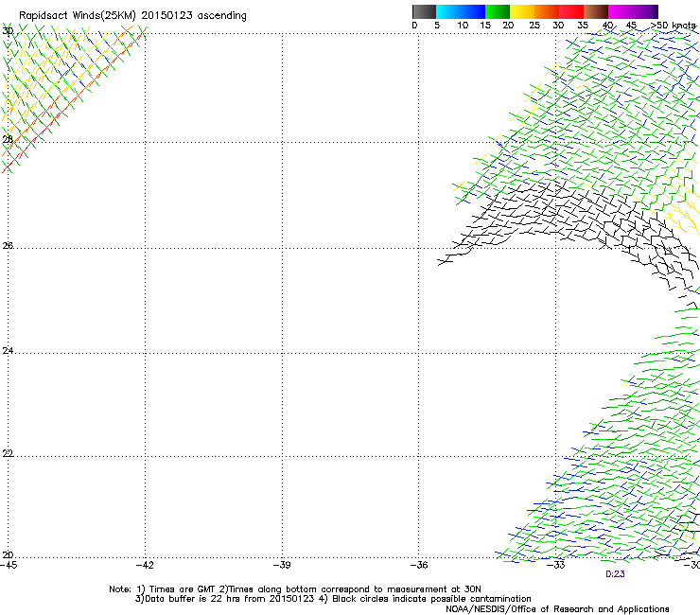
Task: Select the brown 35-40 knots legend swatch
Action: (x=596, y=11)
